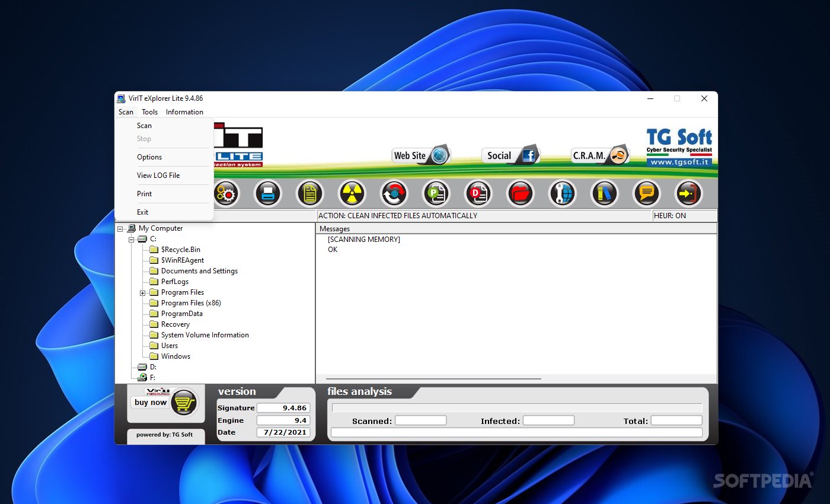This screenshot has width=830, height=504.
Task: Click the $Recycle.Bin folder icon
Action: pyautogui.click(x=154, y=250)
